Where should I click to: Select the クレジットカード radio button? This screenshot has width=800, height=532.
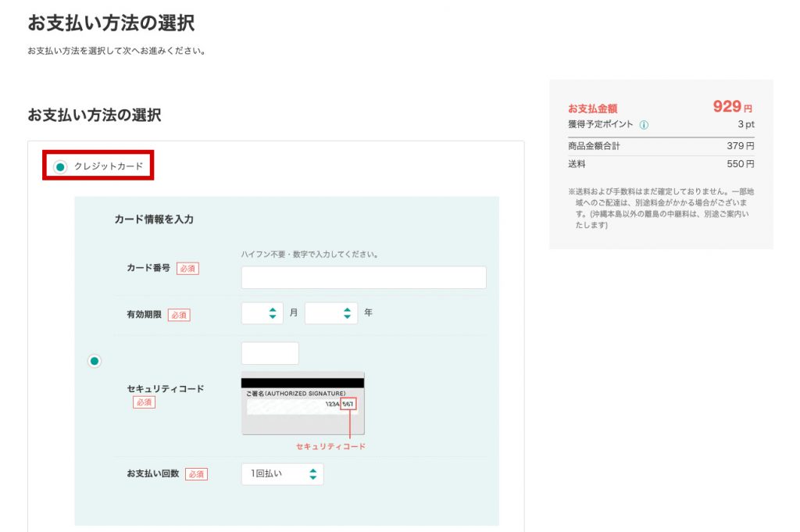click(61, 166)
